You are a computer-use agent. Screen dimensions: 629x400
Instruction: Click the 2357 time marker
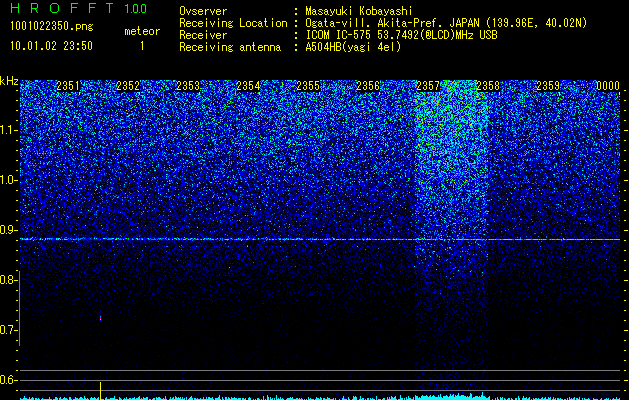(428, 86)
